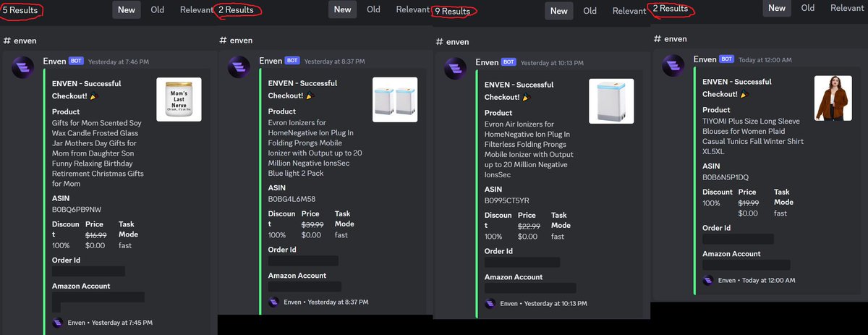Click the BOT badge on the 7:46 PM message
Screen dimensions: 868x335
click(x=76, y=62)
